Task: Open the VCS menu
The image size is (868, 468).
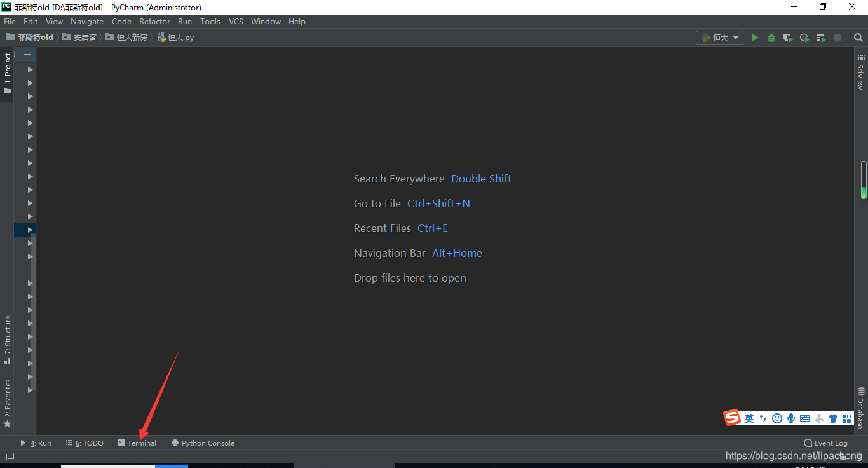Action: [x=236, y=22]
